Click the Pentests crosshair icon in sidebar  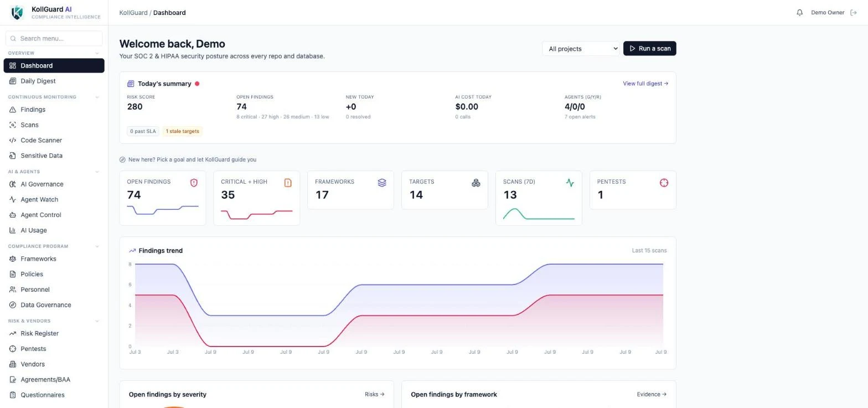13,349
